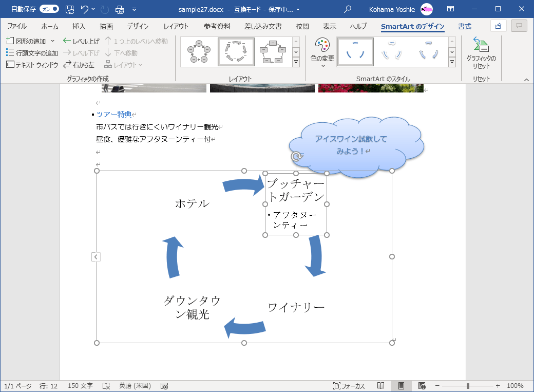Click Ribbon Display Options icon
This screenshot has width=534, height=392.
[x=451, y=9]
